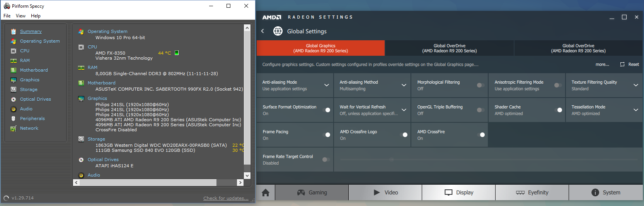Screen dimensions: 644x206
Task: Expand the Anti-aliasing Mode dropdown
Action: [327, 85]
